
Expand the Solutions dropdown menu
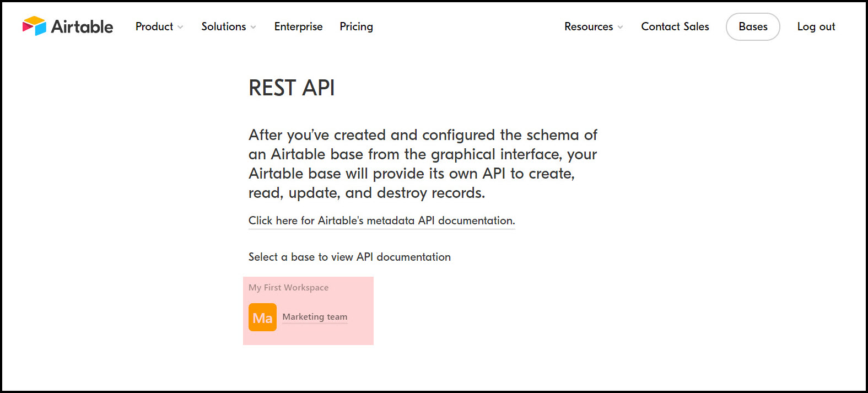point(229,26)
